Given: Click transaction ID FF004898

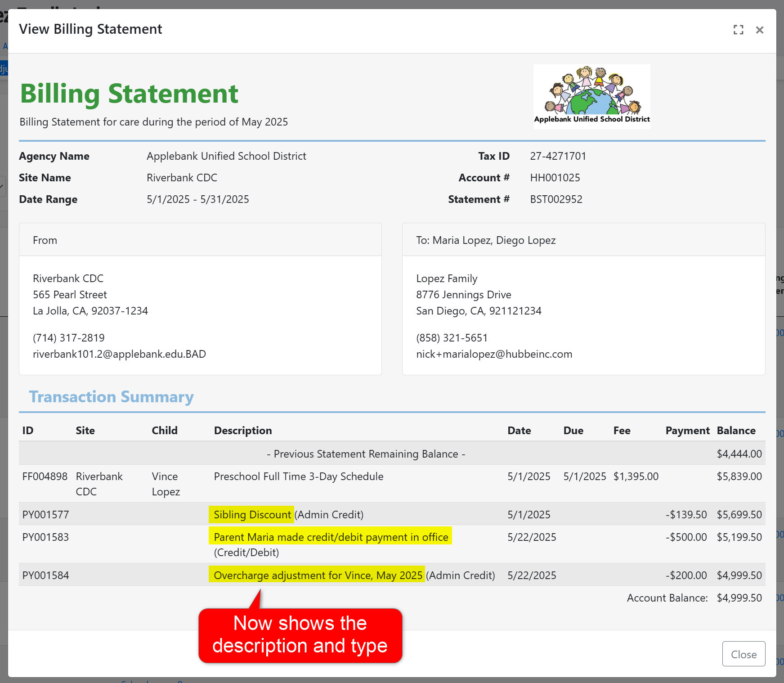Looking at the screenshot, I should (45, 476).
